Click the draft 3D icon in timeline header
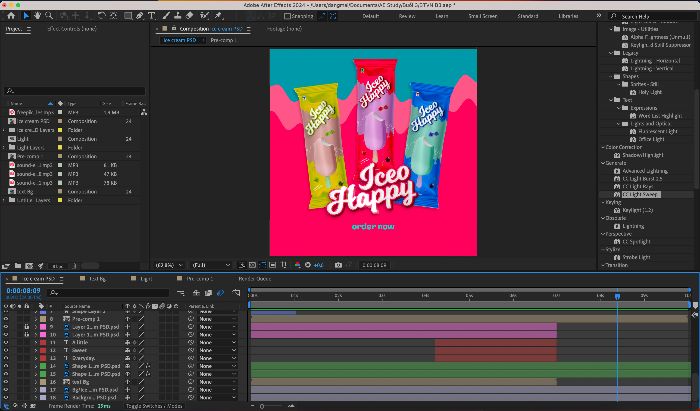 coord(196,293)
